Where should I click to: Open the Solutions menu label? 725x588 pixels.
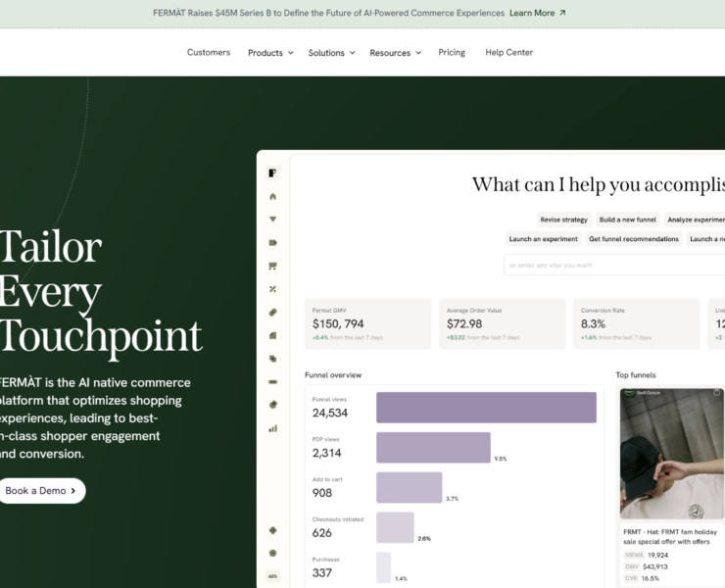point(326,53)
